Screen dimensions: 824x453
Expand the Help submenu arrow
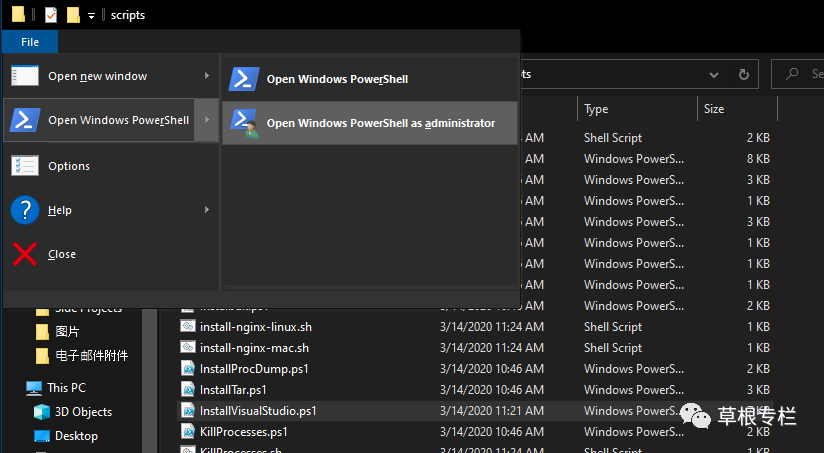[207, 210]
